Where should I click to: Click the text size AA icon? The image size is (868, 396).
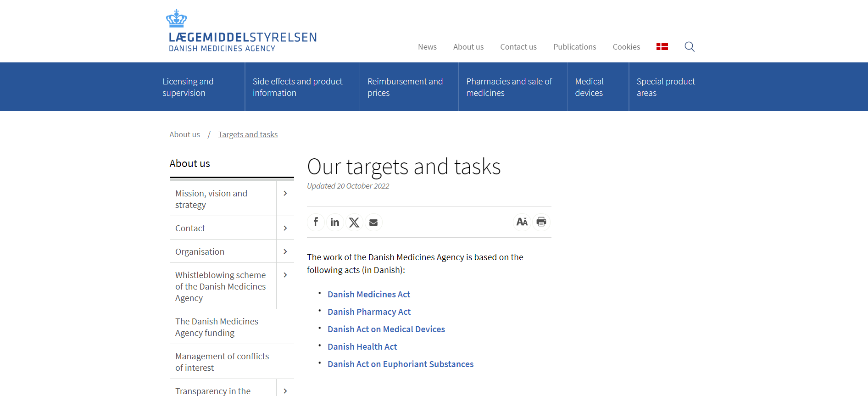522,222
